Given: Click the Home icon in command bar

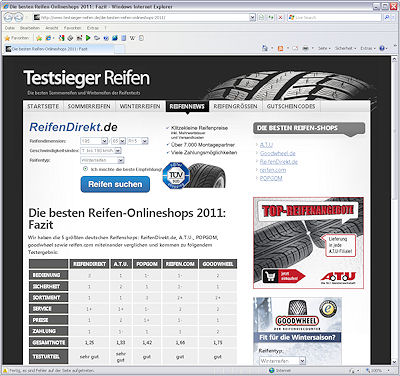Looking at the screenshot, I should point(265,48).
